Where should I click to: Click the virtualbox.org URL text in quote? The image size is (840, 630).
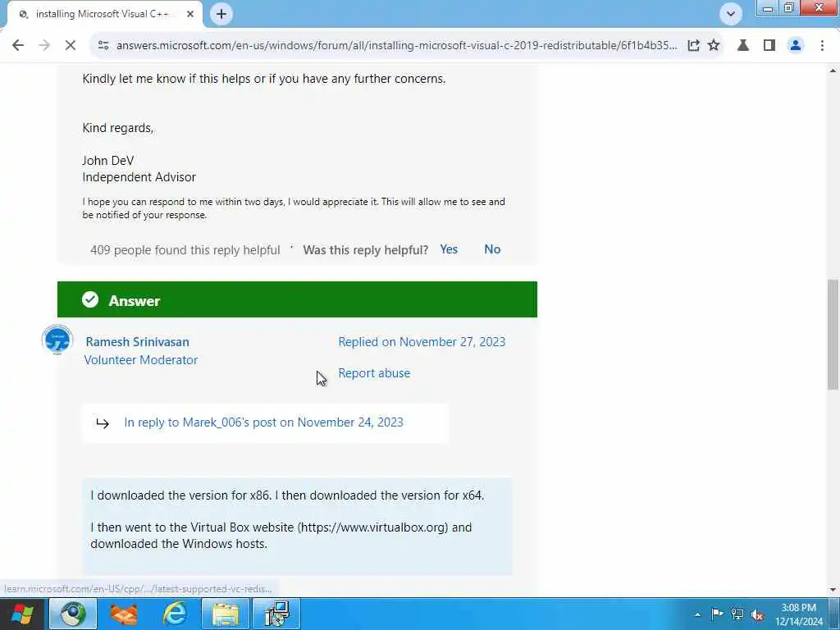tap(374, 527)
